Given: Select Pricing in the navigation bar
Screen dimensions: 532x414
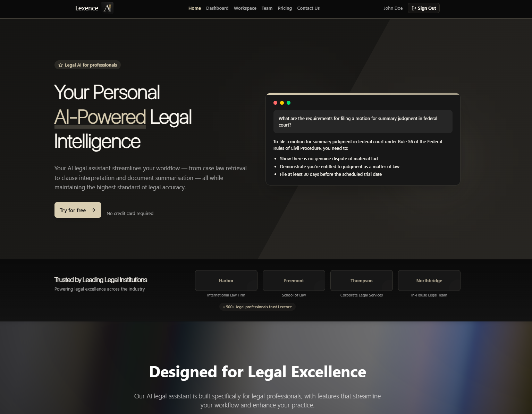Looking at the screenshot, I should pyautogui.click(x=285, y=8).
